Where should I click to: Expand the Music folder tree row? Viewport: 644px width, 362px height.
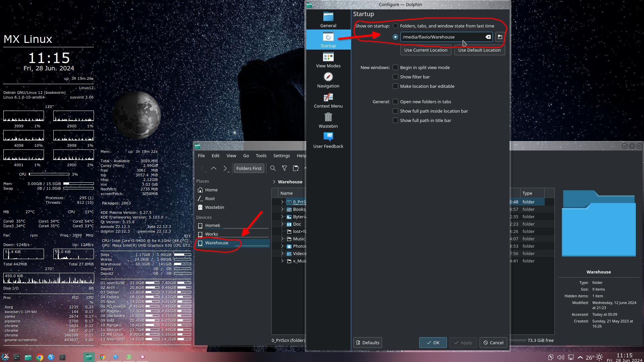[x=282, y=239]
